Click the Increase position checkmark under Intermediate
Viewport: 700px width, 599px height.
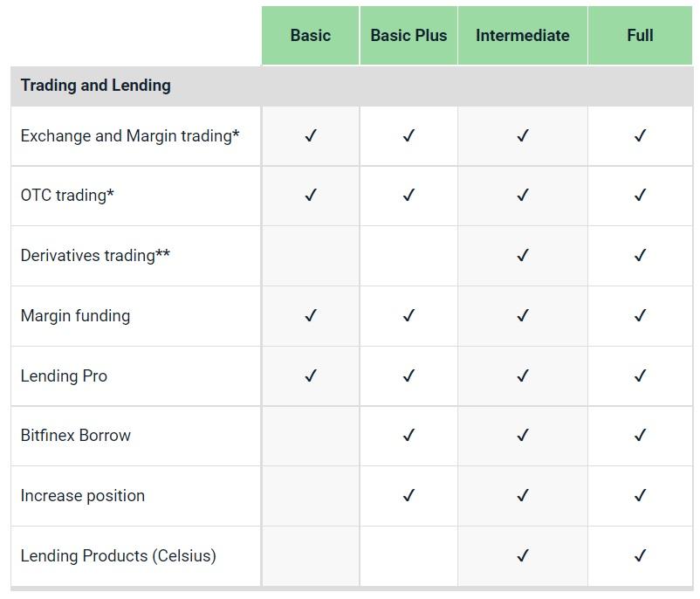click(523, 495)
